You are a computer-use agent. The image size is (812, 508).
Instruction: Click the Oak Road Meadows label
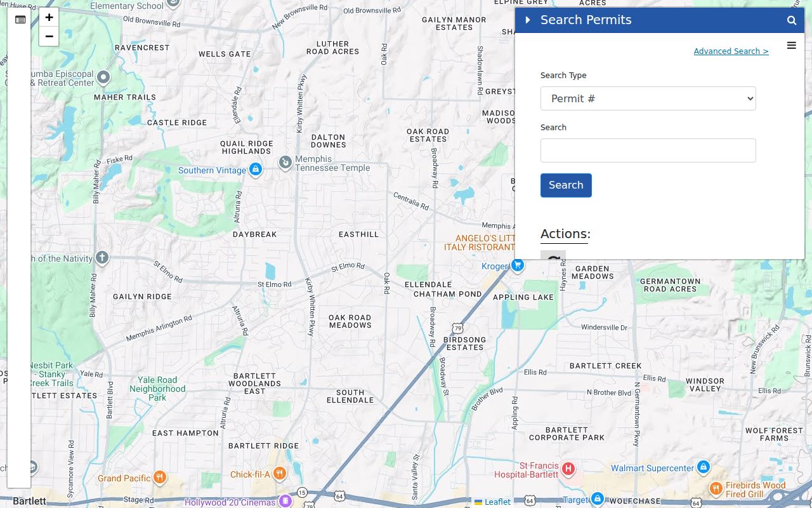350,321
